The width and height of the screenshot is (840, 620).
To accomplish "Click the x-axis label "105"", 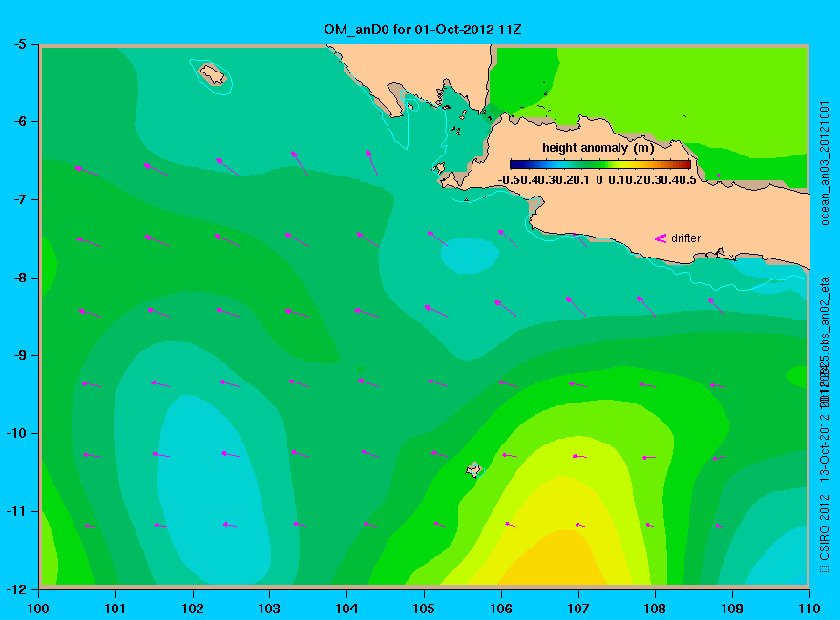I will (424, 609).
